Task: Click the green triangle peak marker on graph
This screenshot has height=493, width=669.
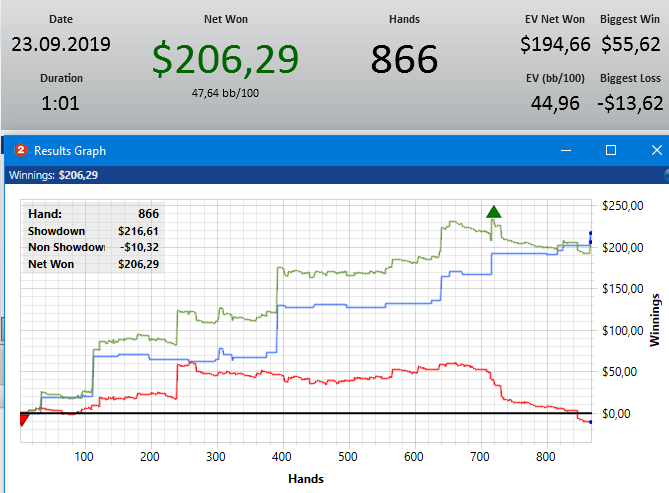Action: (x=494, y=212)
